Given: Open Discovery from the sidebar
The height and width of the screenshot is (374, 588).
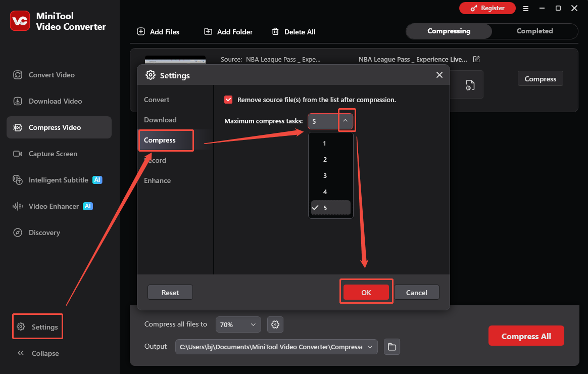Looking at the screenshot, I should coord(59,232).
